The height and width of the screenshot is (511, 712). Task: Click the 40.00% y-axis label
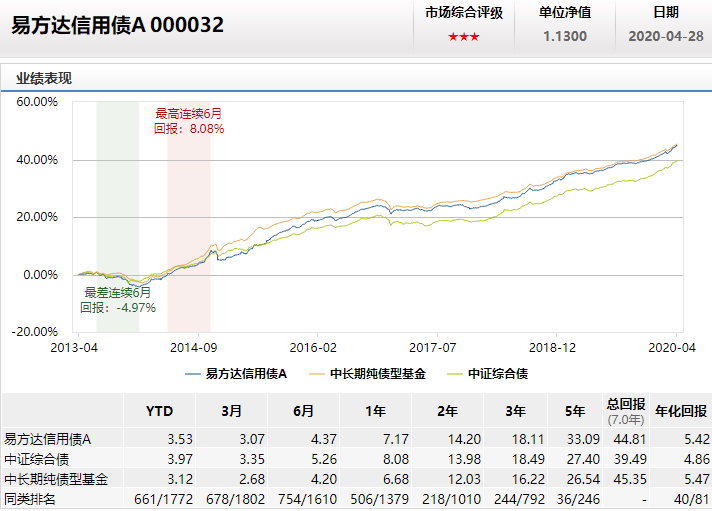[x=37, y=160]
